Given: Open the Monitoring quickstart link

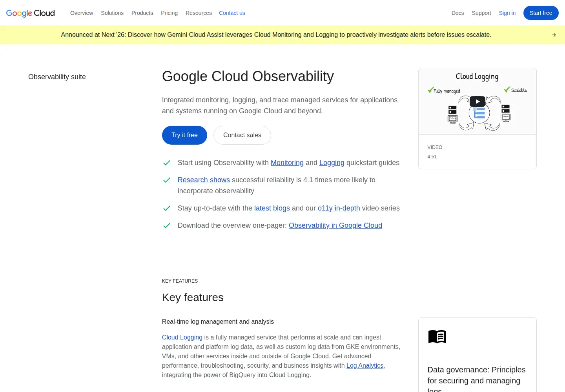Looking at the screenshot, I should [287, 163].
